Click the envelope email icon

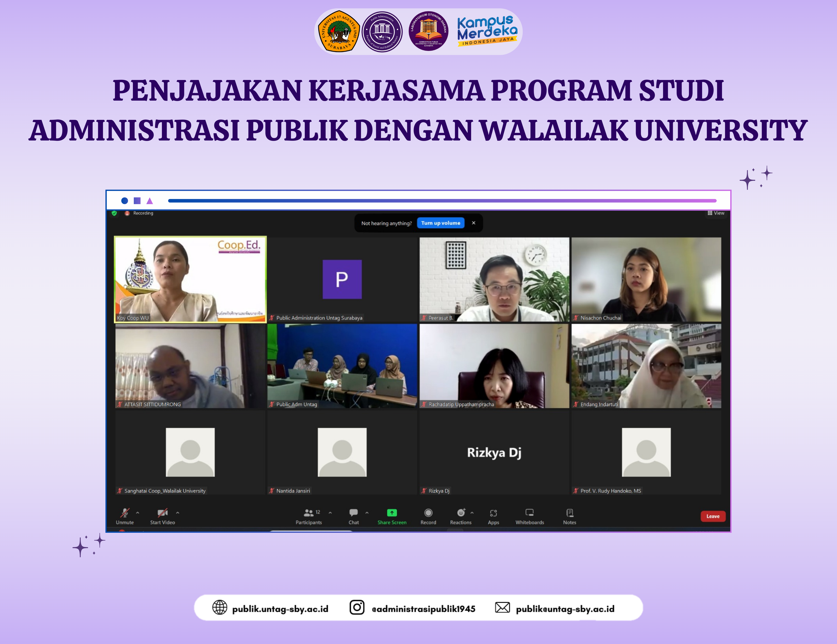point(502,607)
